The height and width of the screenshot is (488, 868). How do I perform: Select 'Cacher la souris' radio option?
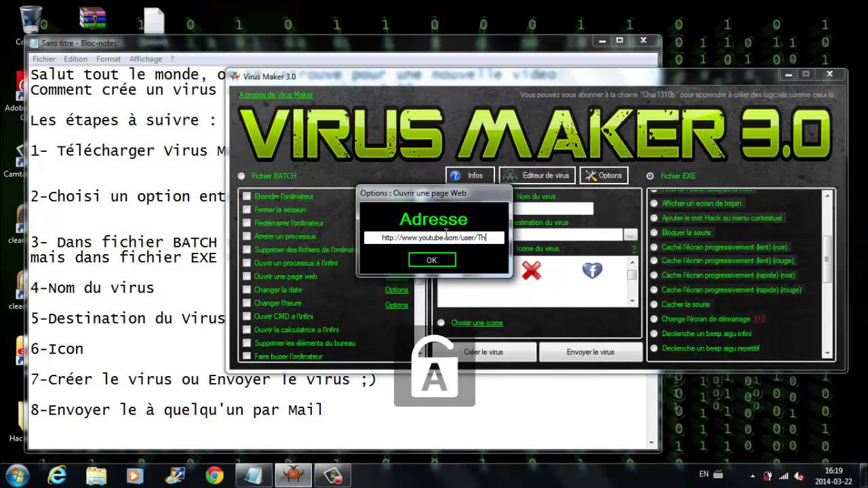pyautogui.click(x=654, y=304)
